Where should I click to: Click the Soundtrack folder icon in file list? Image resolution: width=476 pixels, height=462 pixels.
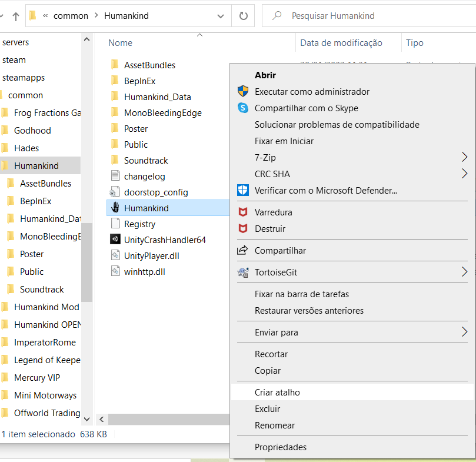pyautogui.click(x=115, y=159)
